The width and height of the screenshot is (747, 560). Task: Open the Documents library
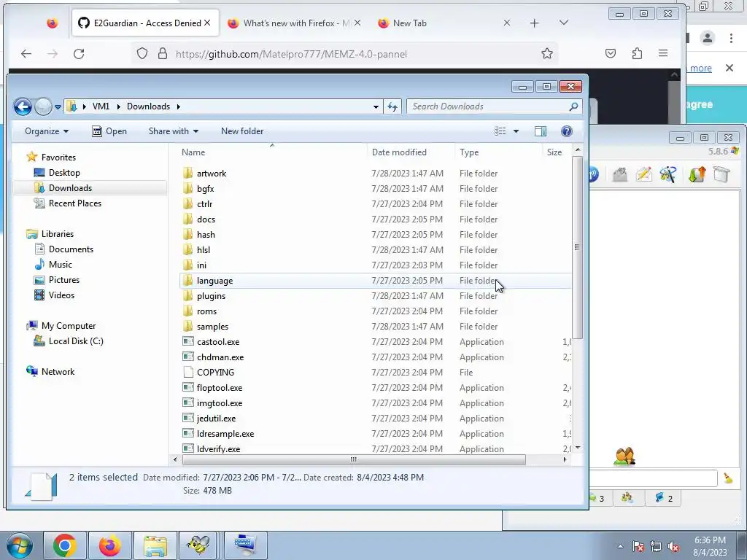click(64, 249)
